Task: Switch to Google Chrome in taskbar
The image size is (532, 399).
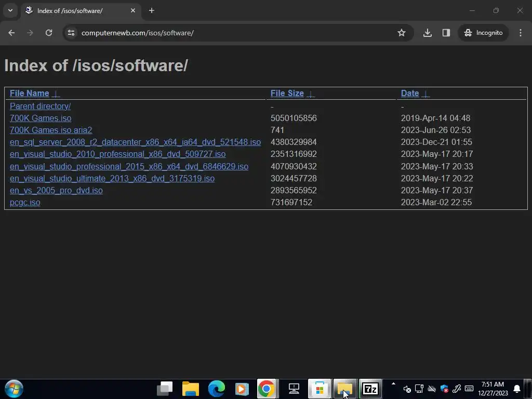Action: (x=268, y=389)
